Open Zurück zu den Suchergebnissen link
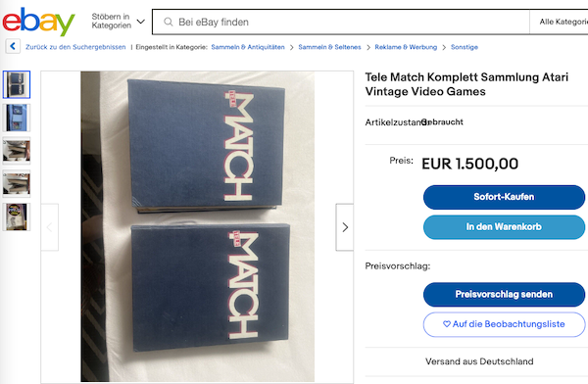 point(75,47)
